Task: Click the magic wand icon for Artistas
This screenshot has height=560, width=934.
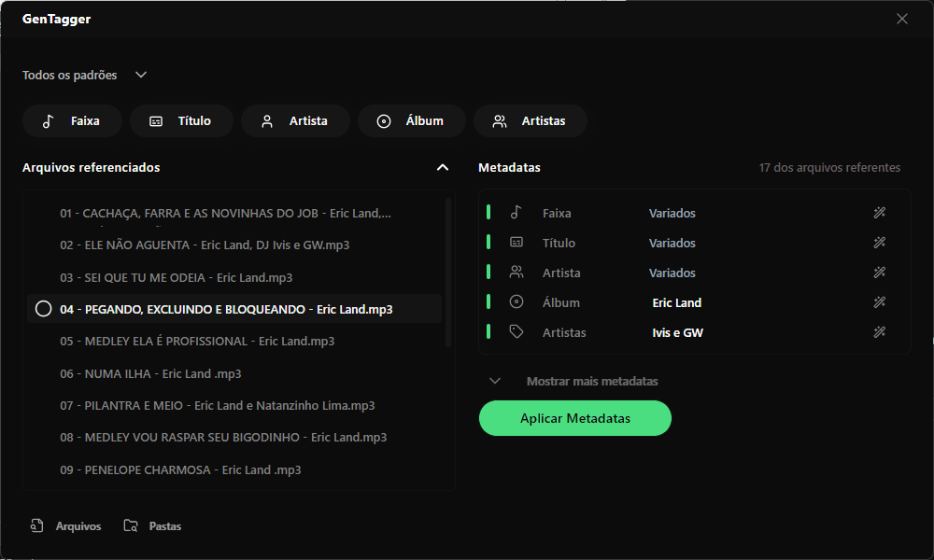Action: [879, 332]
